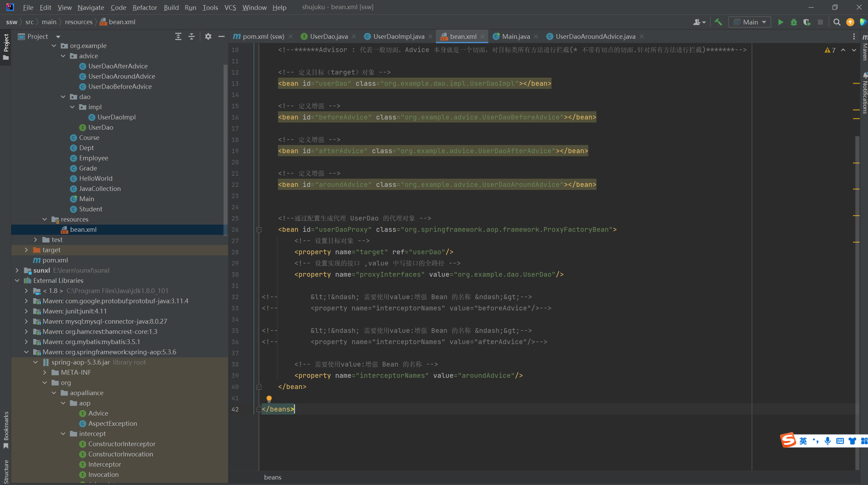Image resolution: width=868 pixels, height=485 pixels.
Task: Open Search Everywhere magnifier icon
Action: 837,22
